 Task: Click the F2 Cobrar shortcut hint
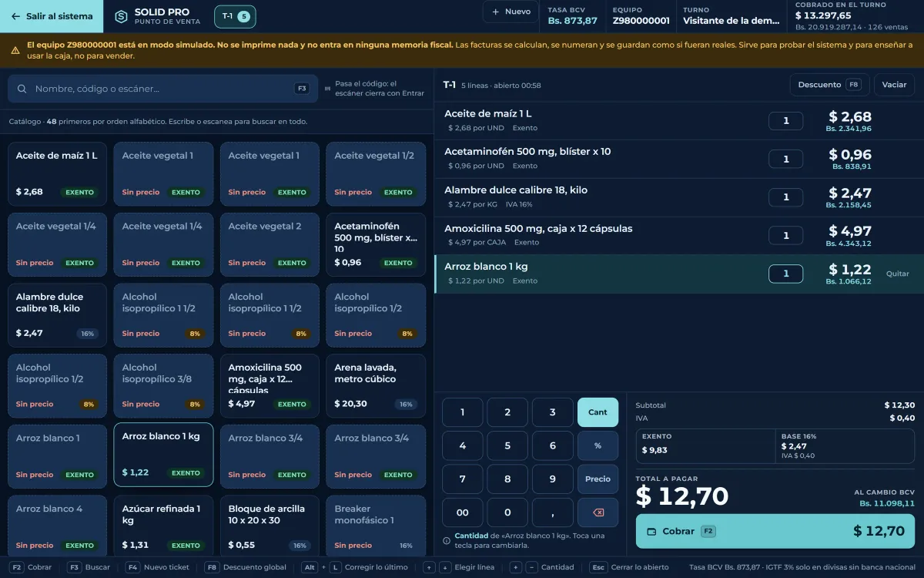coord(32,567)
